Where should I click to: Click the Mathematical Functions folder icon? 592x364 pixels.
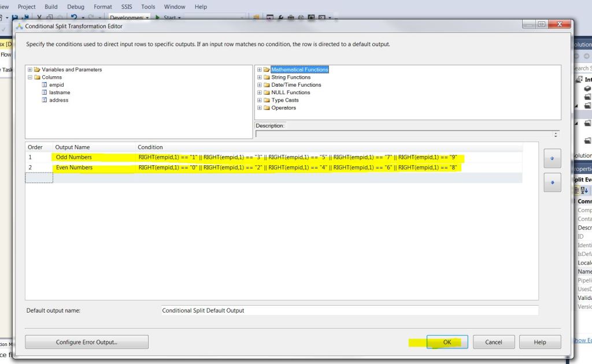click(x=267, y=69)
